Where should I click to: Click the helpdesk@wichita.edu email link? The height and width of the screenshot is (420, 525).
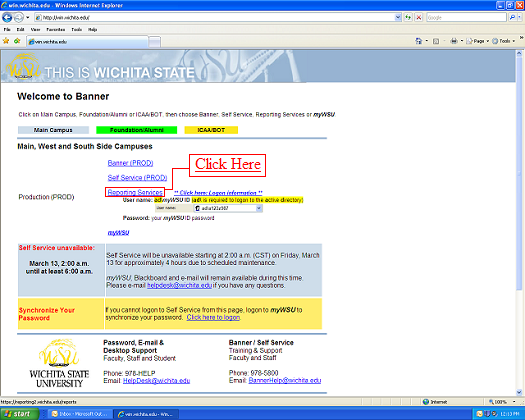pyautogui.click(x=179, y=285)
